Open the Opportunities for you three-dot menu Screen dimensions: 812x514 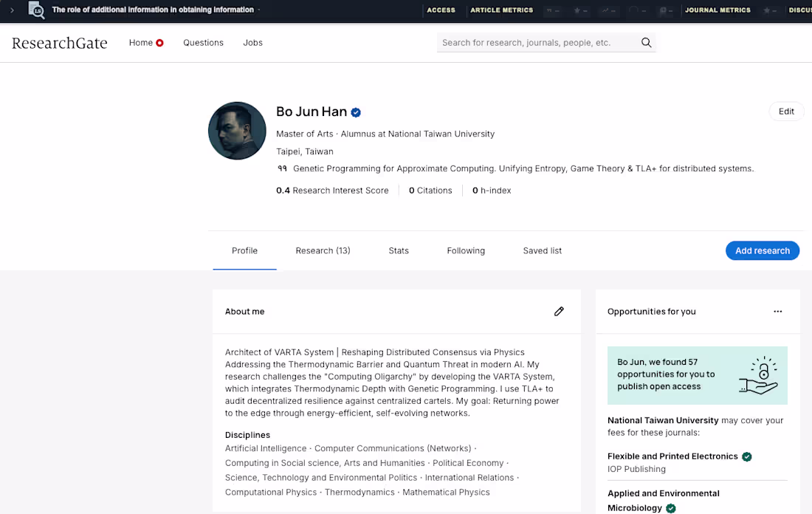click(x=778, y=312)
